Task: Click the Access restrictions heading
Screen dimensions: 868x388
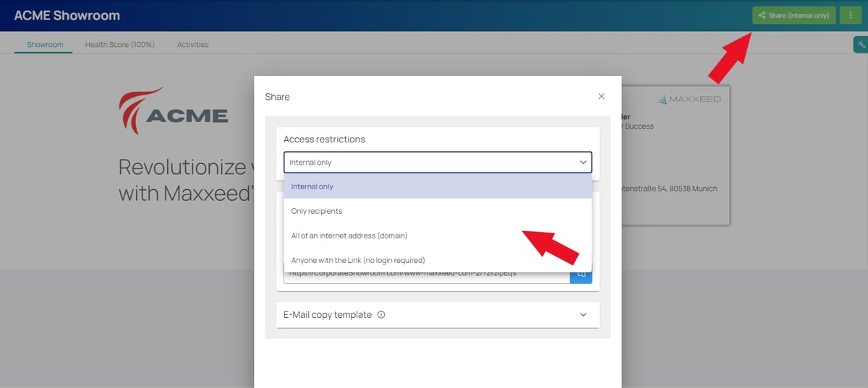Action: (325, 139)
